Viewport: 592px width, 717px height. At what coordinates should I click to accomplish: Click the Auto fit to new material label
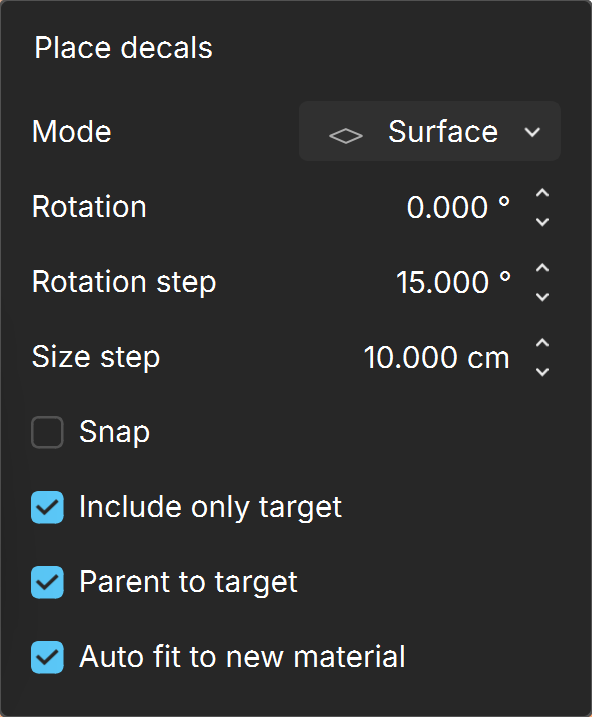coord(242,656)
